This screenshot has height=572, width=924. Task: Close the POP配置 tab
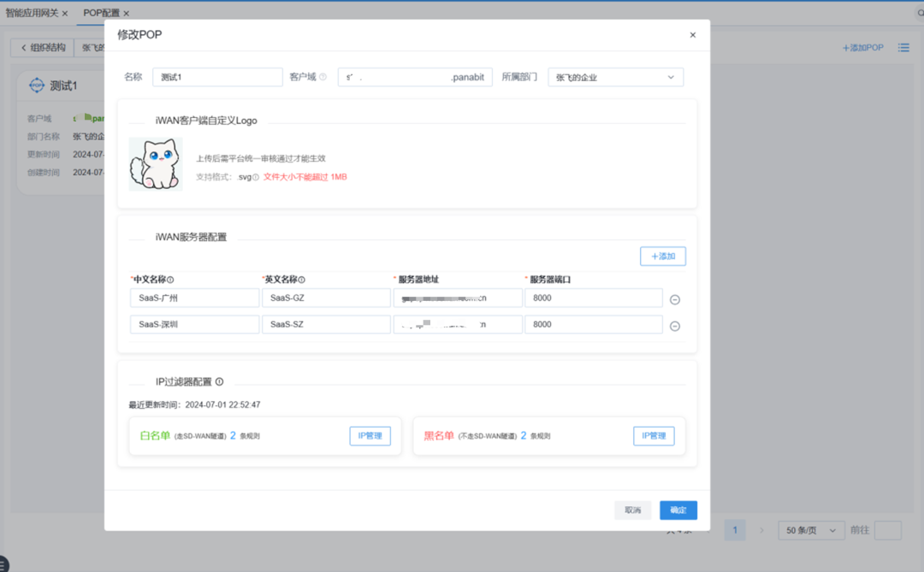click(x=126, y=13)
